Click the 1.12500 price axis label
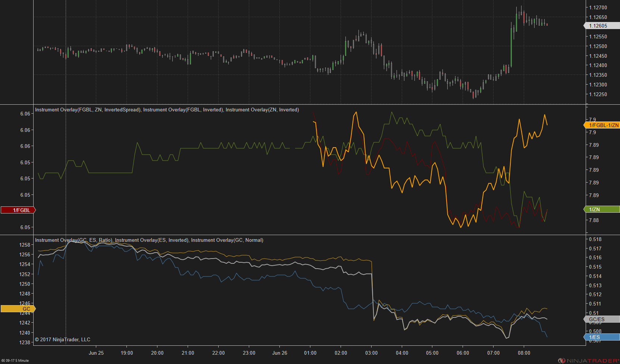This screenshot has width=620, height=364. [x=598, y=46]
